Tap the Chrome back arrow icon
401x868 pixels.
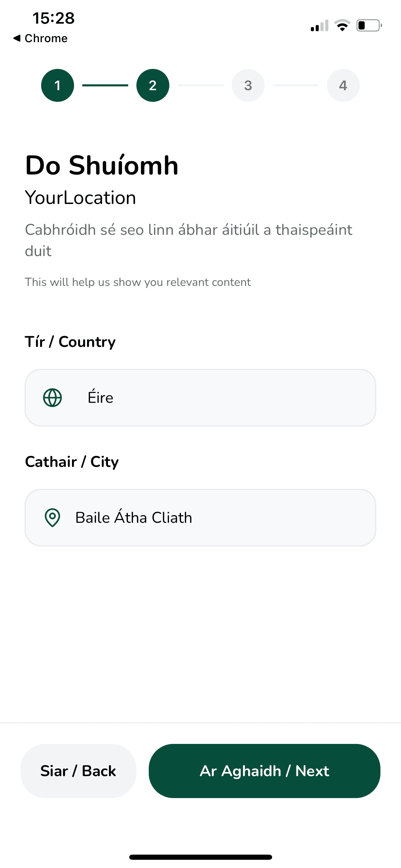pyautogui.click(x=17, y=38)
